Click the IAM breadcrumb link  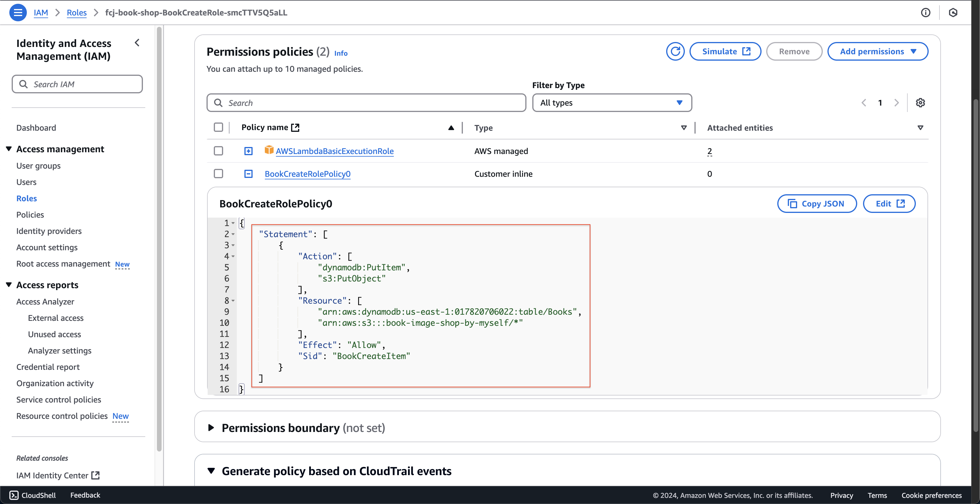(41, 13)
